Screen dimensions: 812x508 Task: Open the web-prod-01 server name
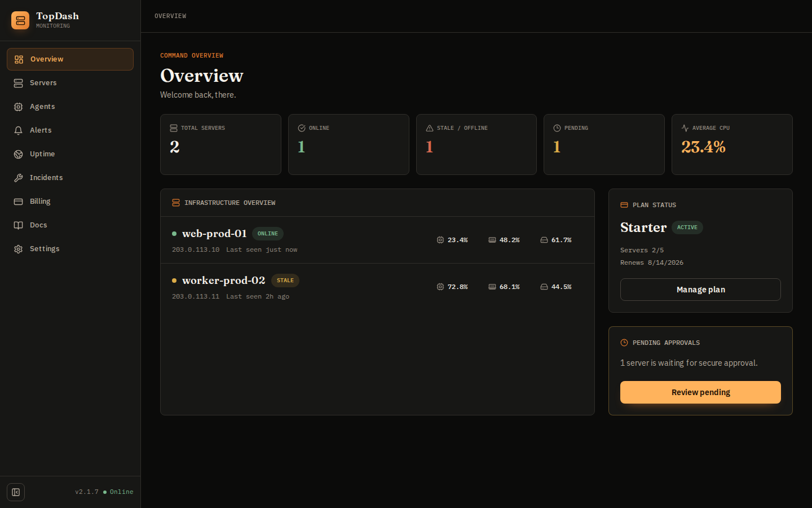click(214, 234)
